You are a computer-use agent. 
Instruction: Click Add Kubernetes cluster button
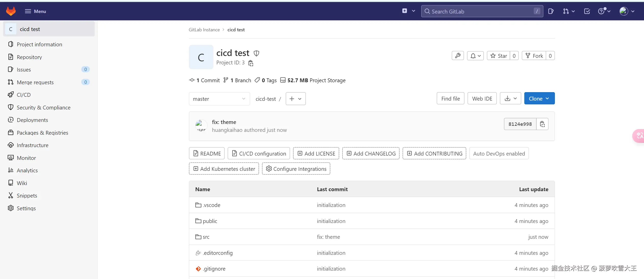[224, 169]
